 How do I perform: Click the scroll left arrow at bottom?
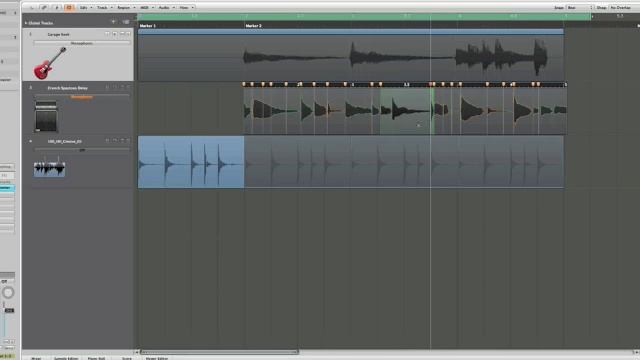137,352
